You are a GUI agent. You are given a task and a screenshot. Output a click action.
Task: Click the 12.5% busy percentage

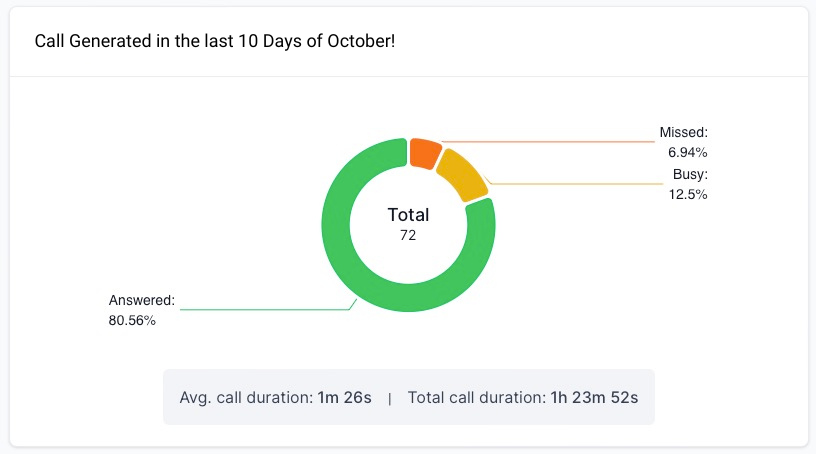[x=688, y=195]
